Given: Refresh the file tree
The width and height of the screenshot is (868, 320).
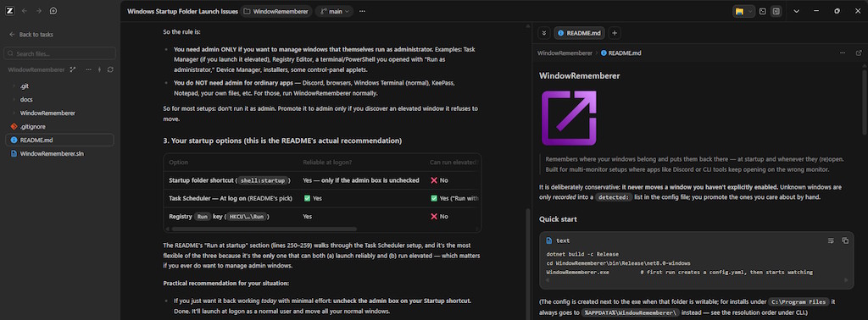Looking at the screenshot, I should point(110,69).
